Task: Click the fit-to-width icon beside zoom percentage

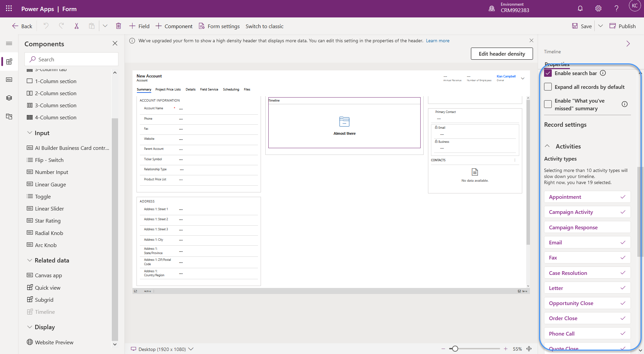Action: point(529,349)
